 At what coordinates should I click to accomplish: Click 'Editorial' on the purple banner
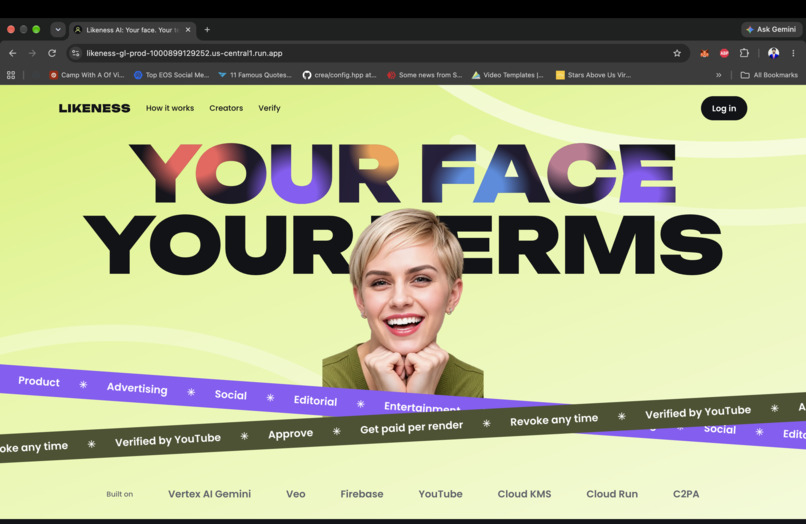[315, 401]
